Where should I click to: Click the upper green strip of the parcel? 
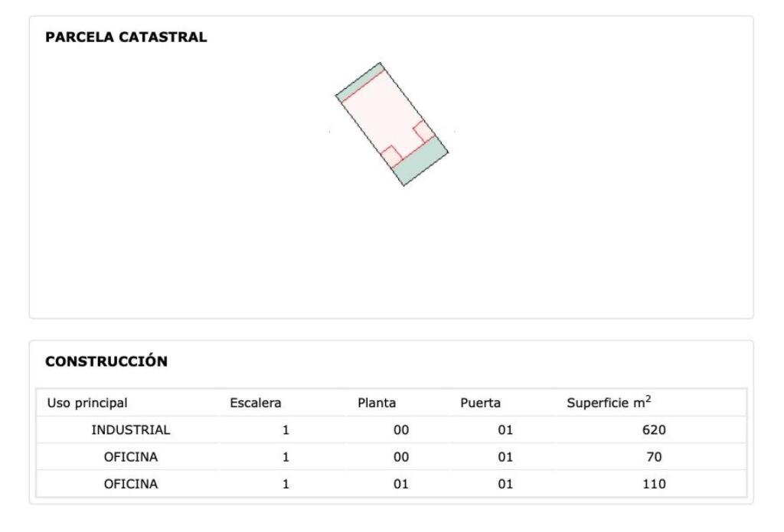359,81
